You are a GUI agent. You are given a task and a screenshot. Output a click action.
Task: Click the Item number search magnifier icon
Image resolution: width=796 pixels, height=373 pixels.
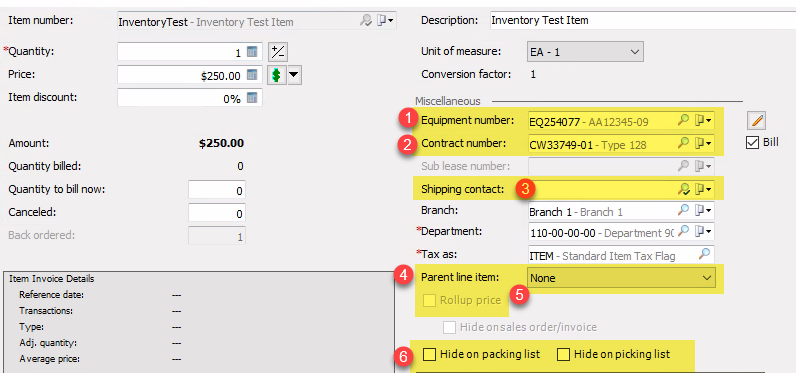(366, 20)
